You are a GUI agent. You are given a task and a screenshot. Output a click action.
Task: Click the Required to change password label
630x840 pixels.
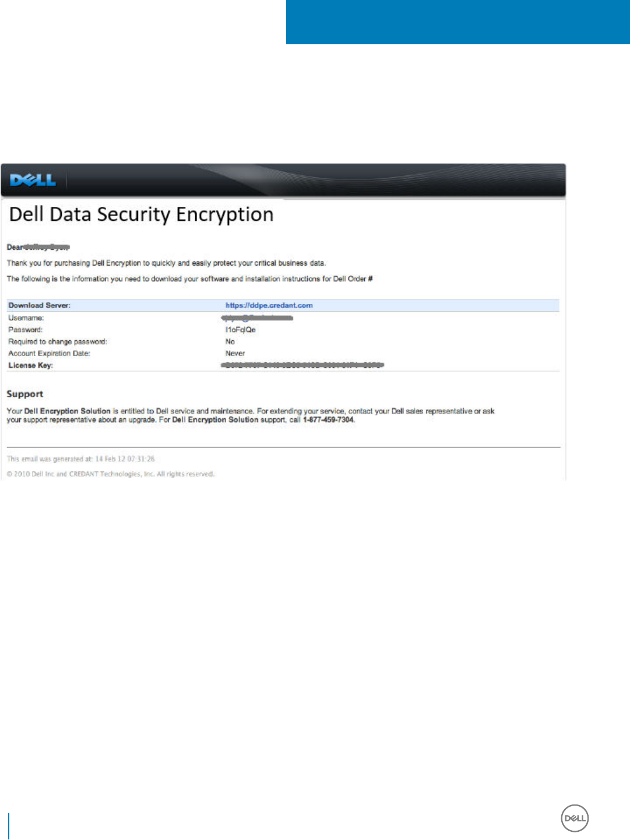point(58,342)
